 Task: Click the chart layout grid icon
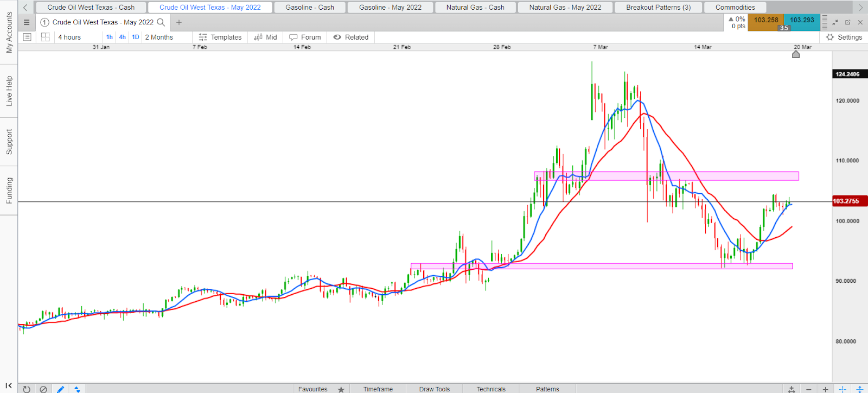tap(46, 37)
